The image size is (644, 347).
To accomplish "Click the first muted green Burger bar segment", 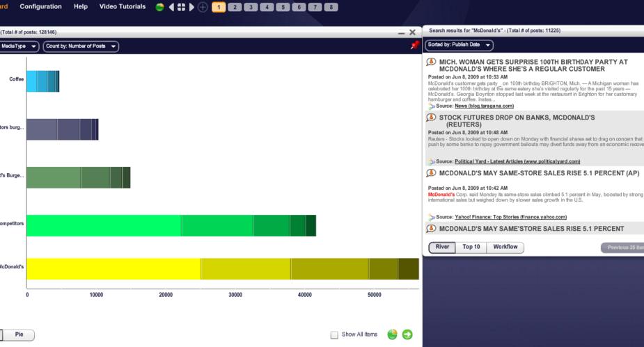I will (x=54, y=177).
